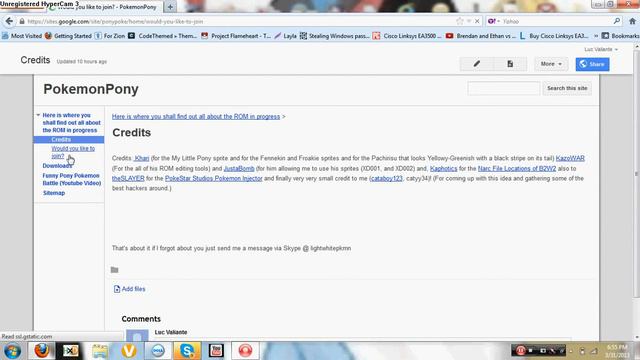
Task: Open the Would you like to join? sidebar link
Action: pos(73,152)
